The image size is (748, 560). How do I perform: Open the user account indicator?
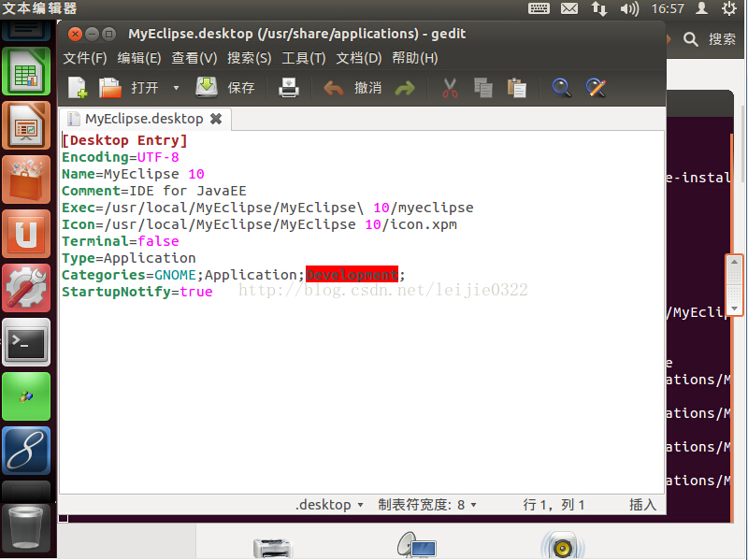[701, 8]
